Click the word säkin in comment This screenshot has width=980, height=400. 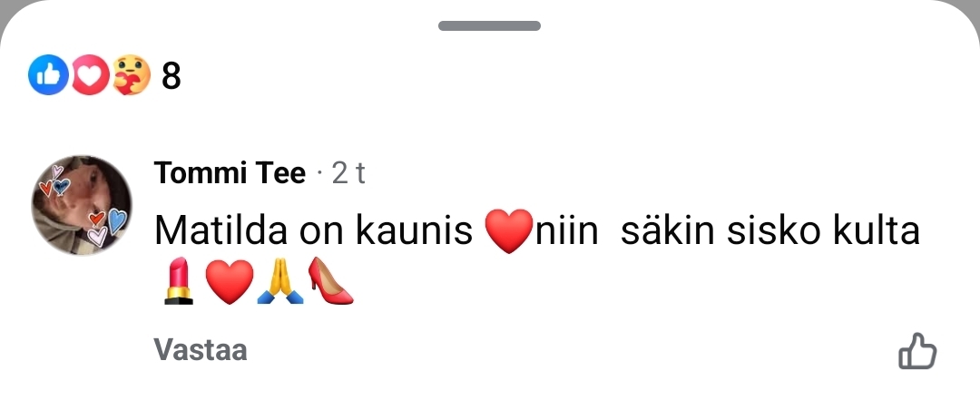(668, 230)
